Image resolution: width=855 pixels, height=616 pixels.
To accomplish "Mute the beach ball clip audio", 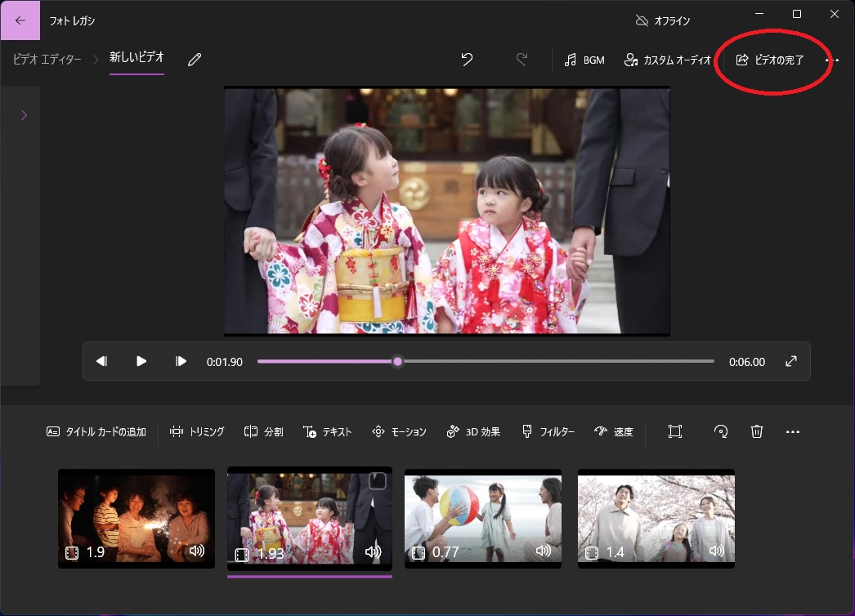I will click(544, 551).
